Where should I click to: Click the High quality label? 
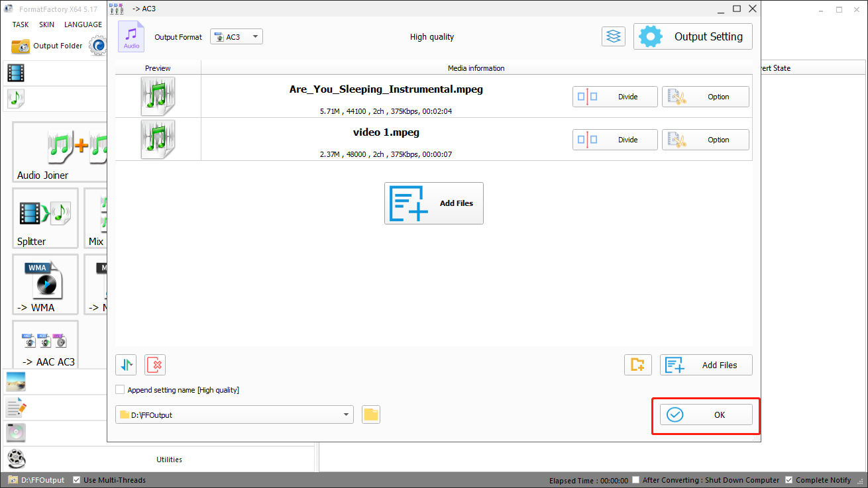tap(432, 37)
